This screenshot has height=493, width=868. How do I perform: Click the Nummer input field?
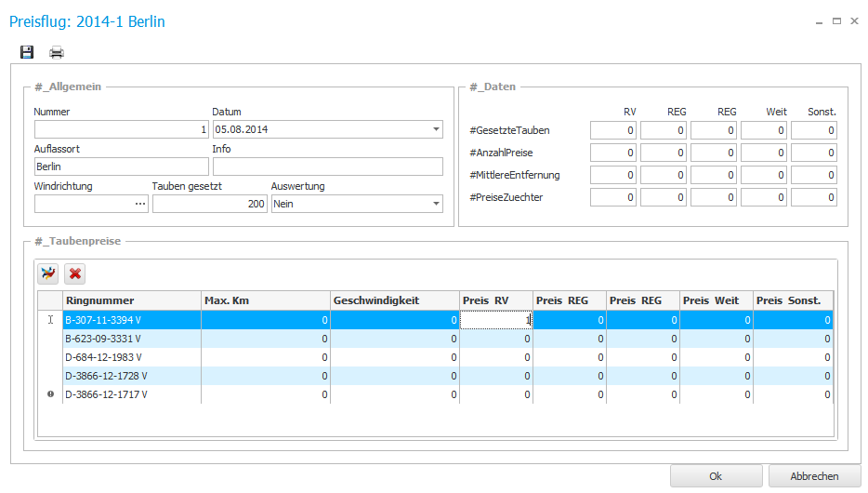(x=121, y=129)
